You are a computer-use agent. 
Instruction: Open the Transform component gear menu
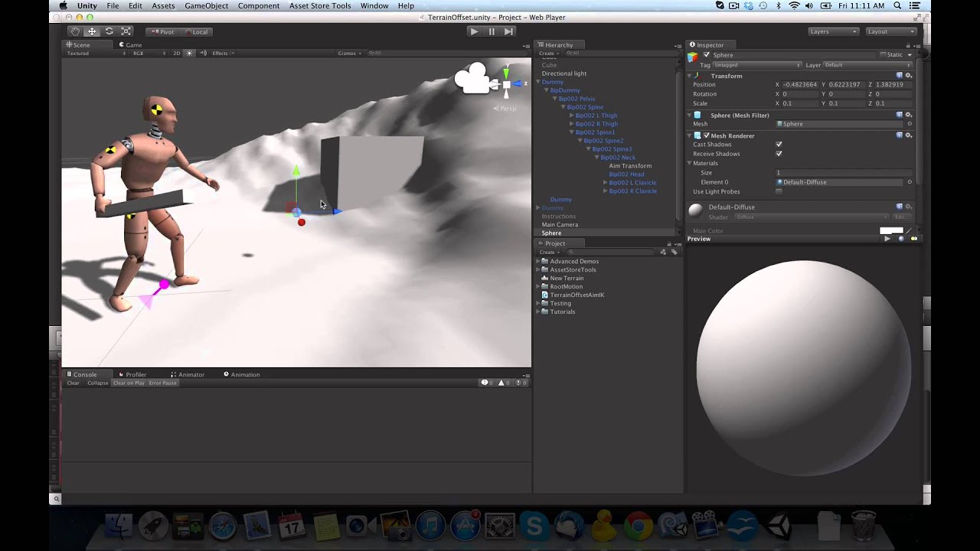pos(909,76)
